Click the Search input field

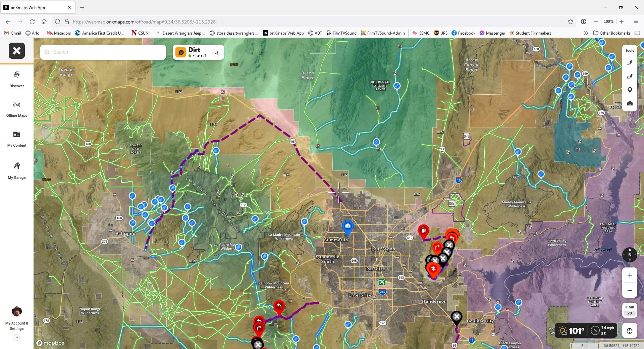click(x=103, y=52)
